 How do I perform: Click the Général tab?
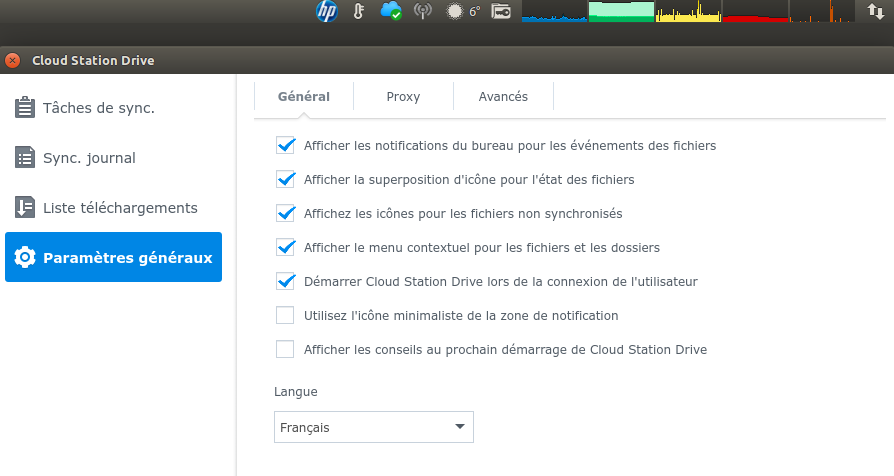(303, 97)
